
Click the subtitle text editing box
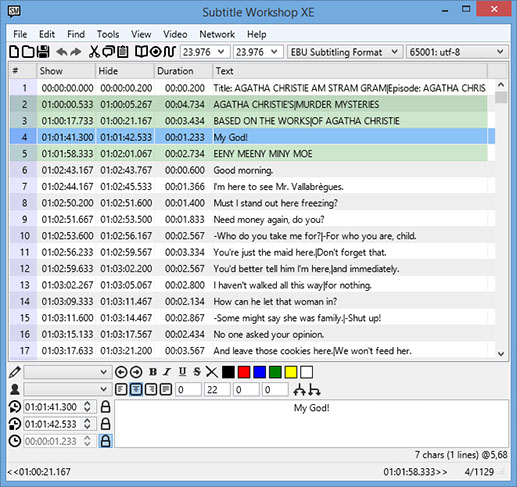[x=312, y=424]
